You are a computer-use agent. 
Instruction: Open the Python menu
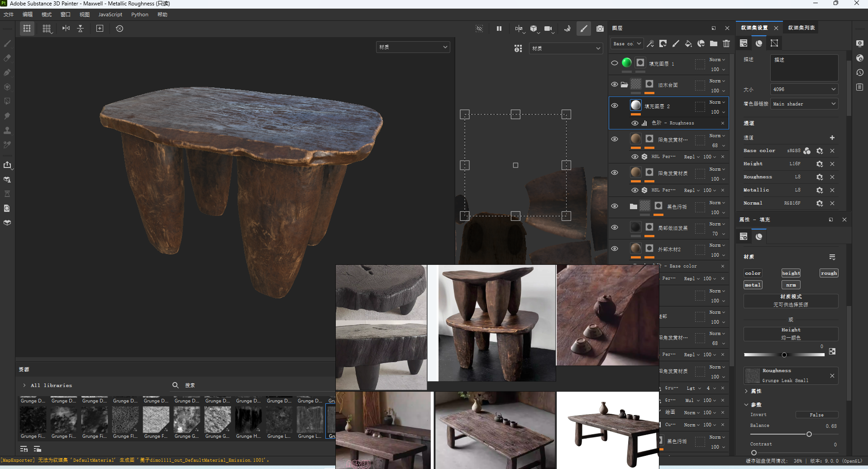click(140, 14)
